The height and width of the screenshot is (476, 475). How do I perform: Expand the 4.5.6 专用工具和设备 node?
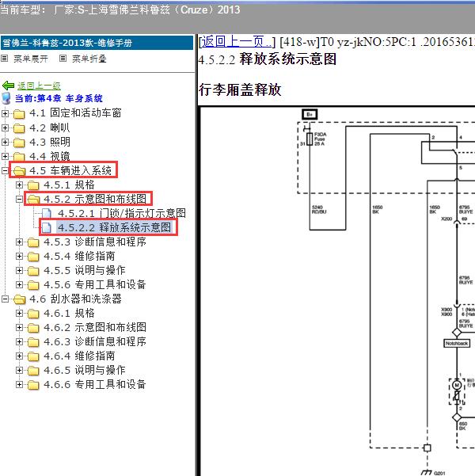tap(19, 285)
